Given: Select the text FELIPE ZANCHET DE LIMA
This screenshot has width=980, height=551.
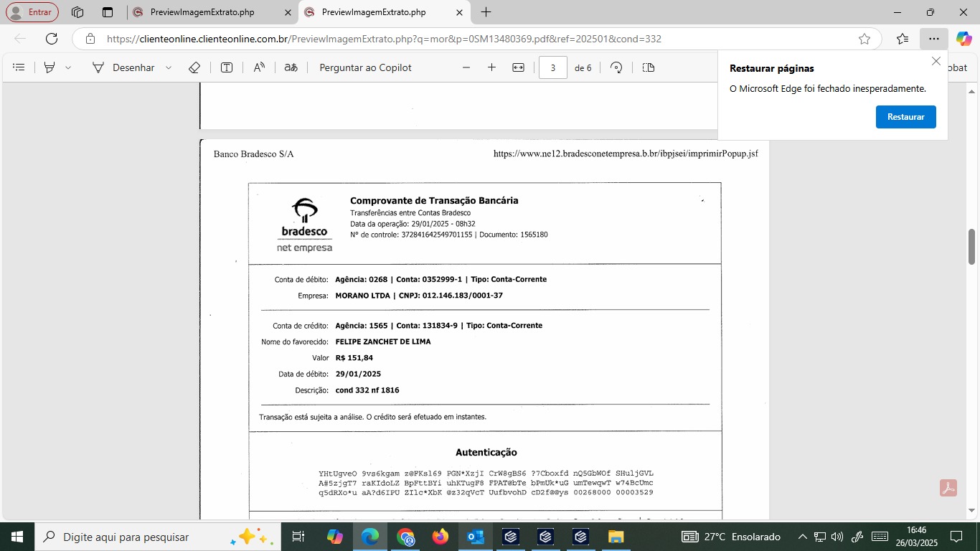Looking at the screenshot, I should (x=383, y=342).
